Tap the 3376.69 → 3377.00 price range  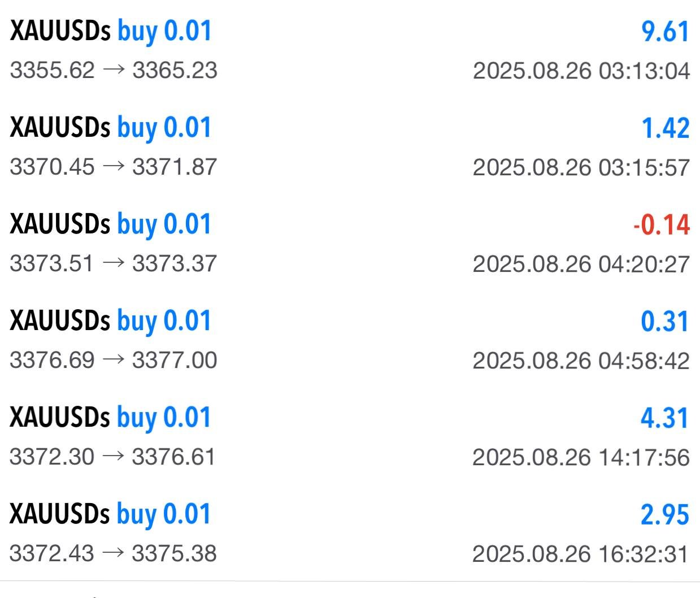pos(114,361)
